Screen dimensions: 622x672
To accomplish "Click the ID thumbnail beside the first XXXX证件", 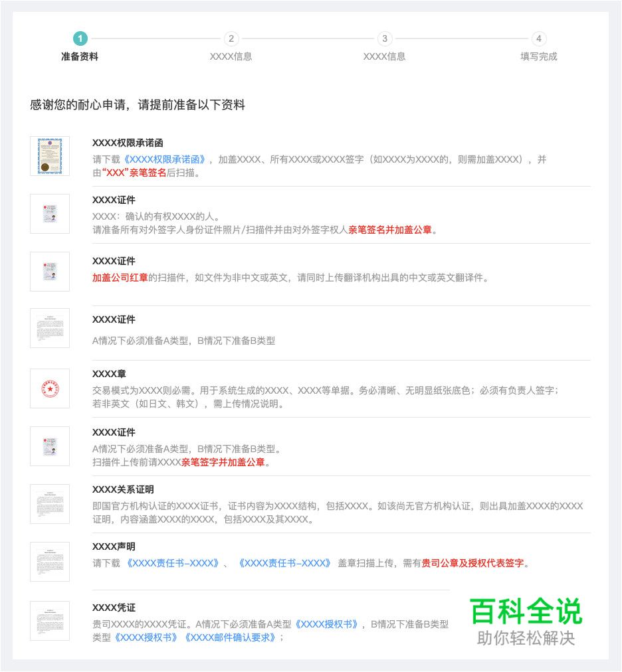I will pos(49,214).
